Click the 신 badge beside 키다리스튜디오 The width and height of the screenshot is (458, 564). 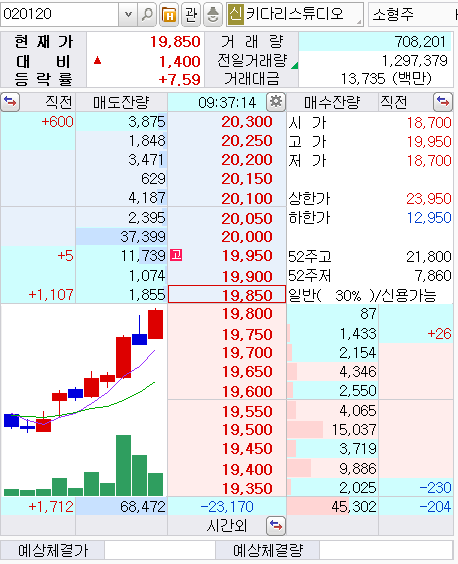click(236, 14)
